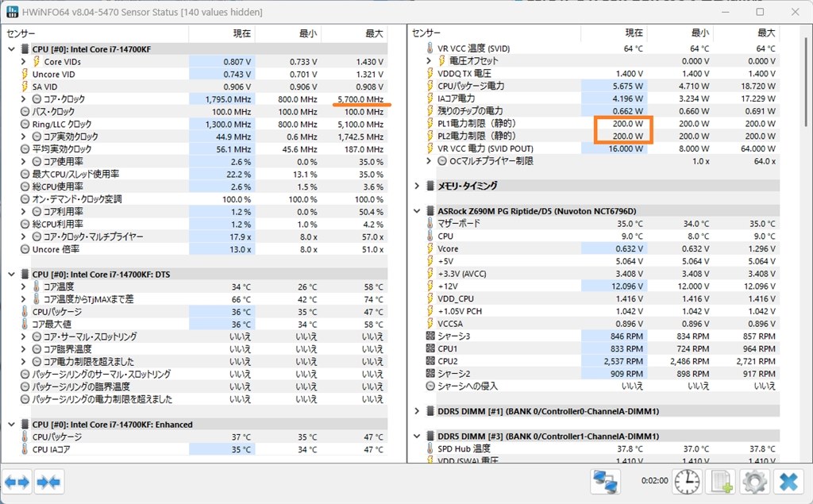Screen dimensions: 813x504
Task: Click the thermometer icon beside マザーボード
Action: 430,224
